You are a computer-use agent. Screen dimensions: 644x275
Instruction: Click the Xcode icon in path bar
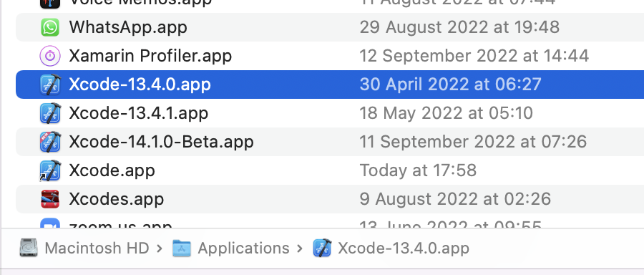point(322,248)
